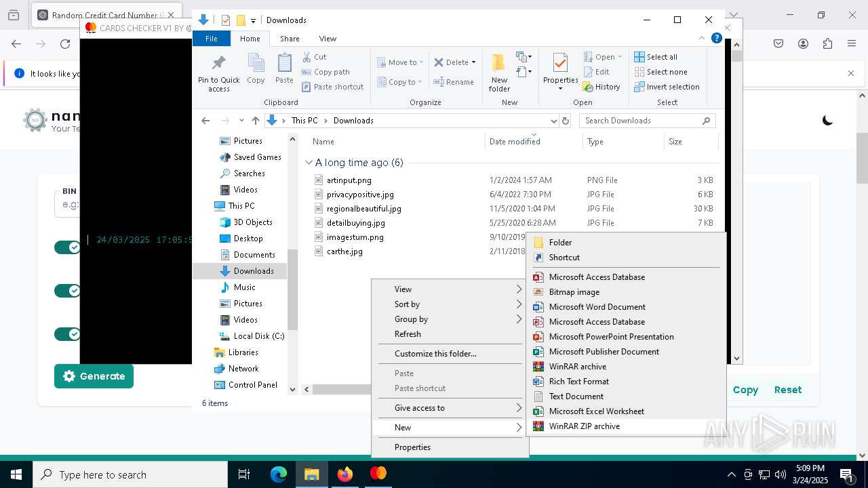The image size is (868, 488).
Task: Click the volume tray icon
Action: tap(781, 474)
